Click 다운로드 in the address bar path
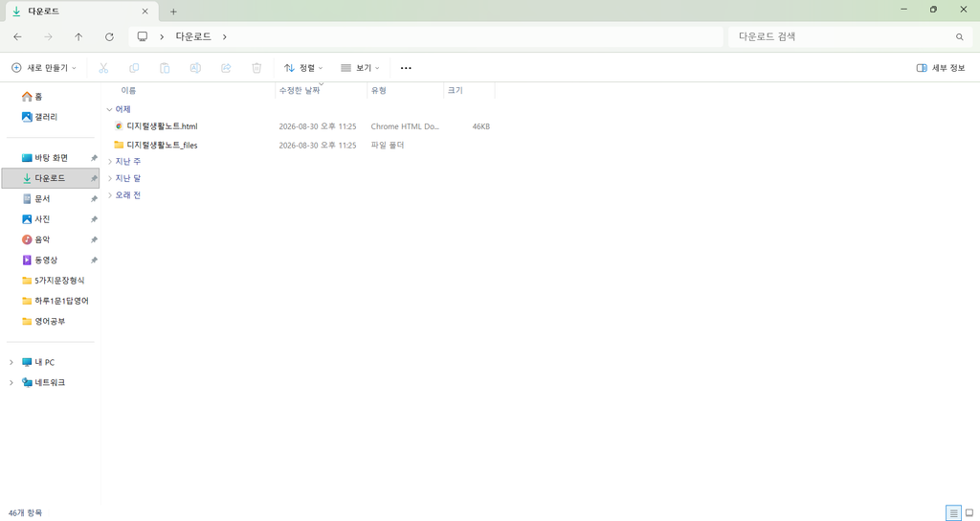This screenshot has width=980, height=521. pos(193,37)
